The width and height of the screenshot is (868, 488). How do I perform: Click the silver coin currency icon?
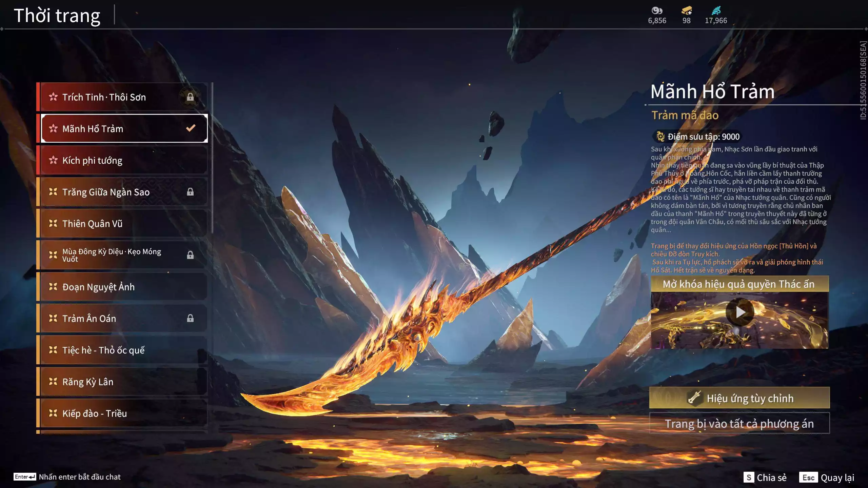(x=657, y=11)
